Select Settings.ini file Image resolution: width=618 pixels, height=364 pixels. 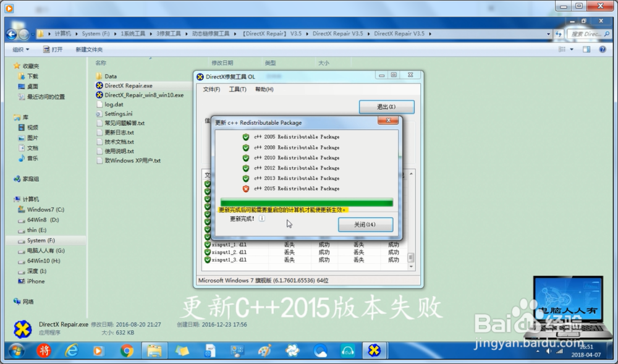click(x=114, y=114)
